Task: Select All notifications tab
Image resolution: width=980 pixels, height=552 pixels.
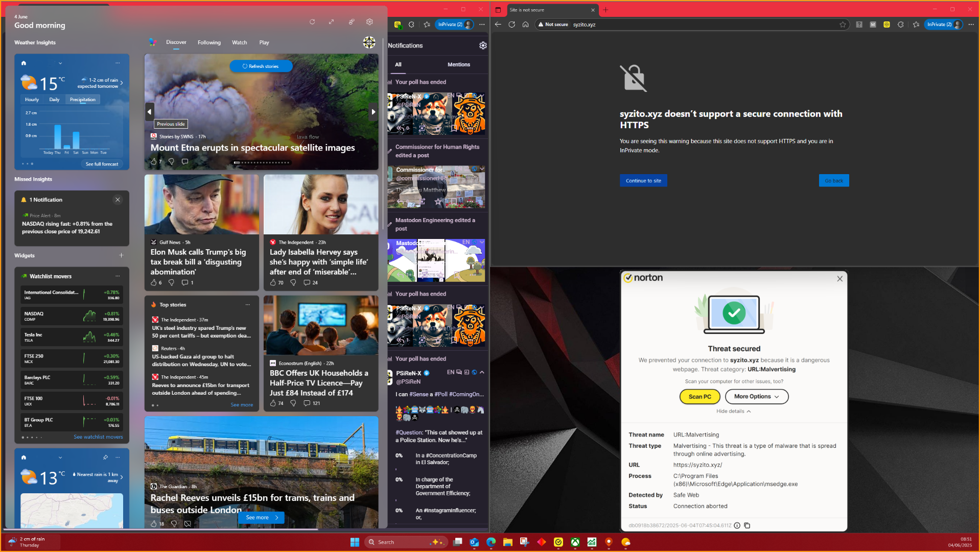Action: coord(398,65)
